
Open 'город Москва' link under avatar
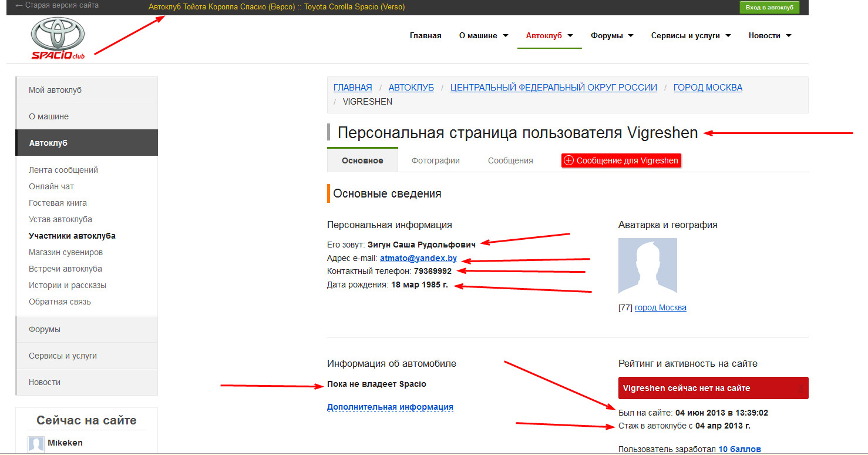[660, 307]
